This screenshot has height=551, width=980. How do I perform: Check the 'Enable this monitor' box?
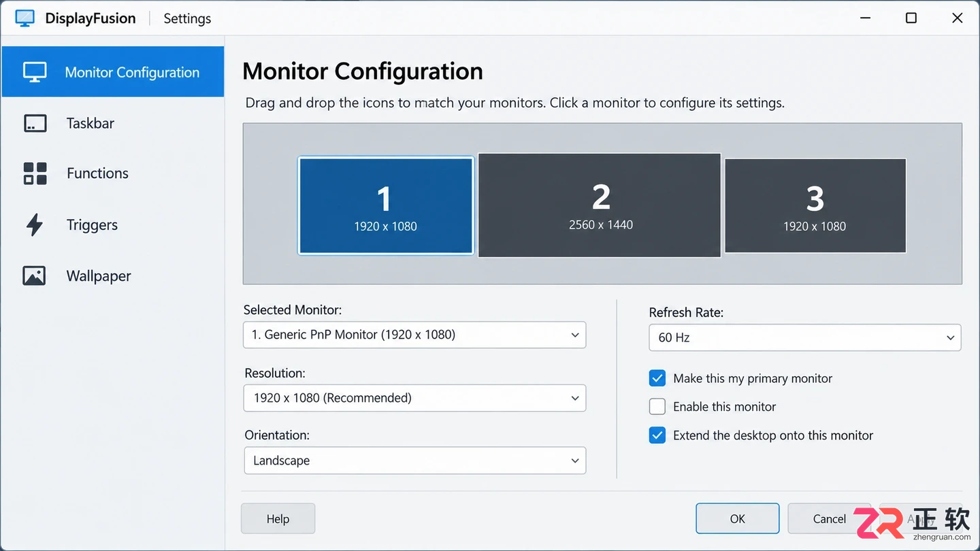[657, 407]
